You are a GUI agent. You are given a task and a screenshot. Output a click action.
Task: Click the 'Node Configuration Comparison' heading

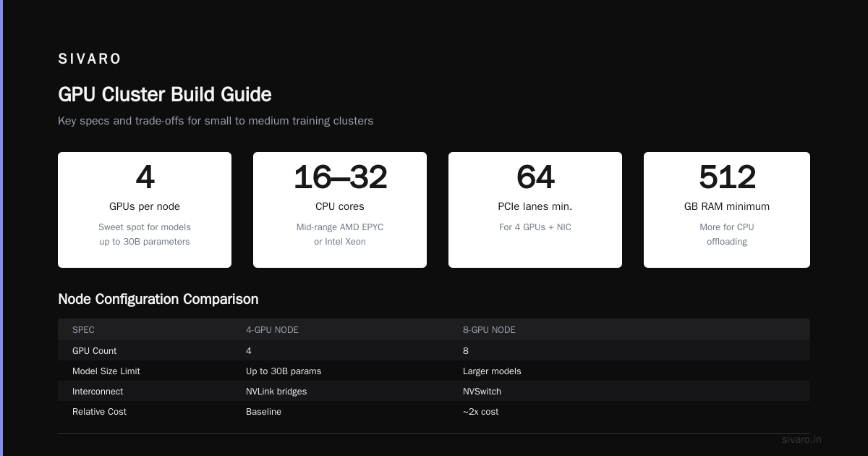158,299
